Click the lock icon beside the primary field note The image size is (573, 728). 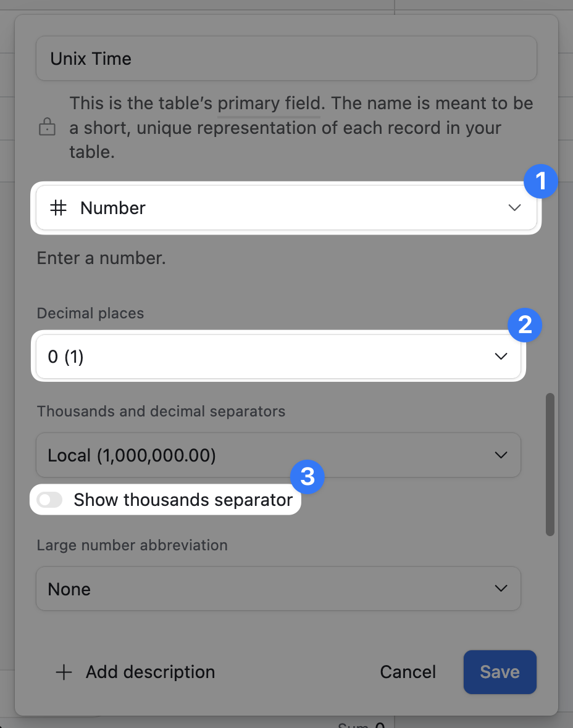(47, 128)
